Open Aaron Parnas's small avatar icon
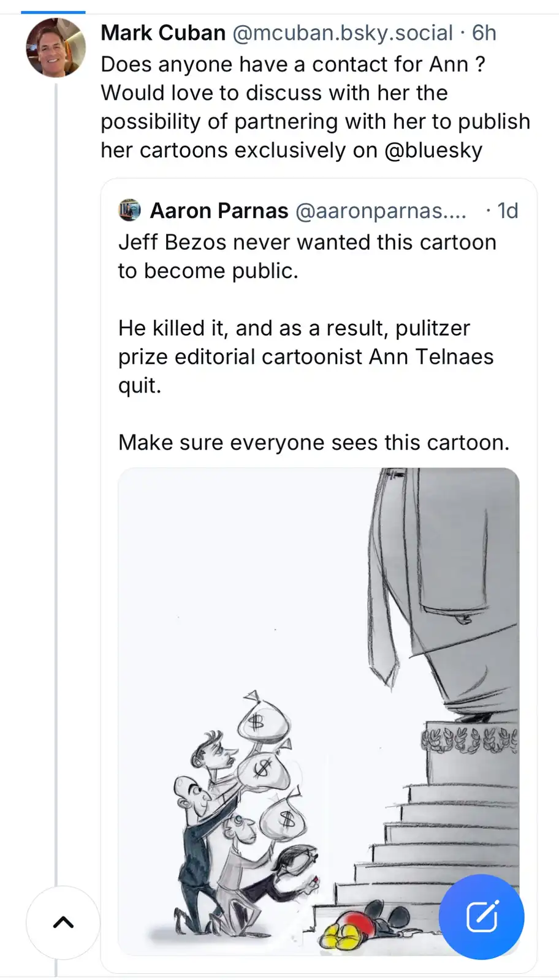This screenshot has height=980, width=559. (x=129, y=210)
